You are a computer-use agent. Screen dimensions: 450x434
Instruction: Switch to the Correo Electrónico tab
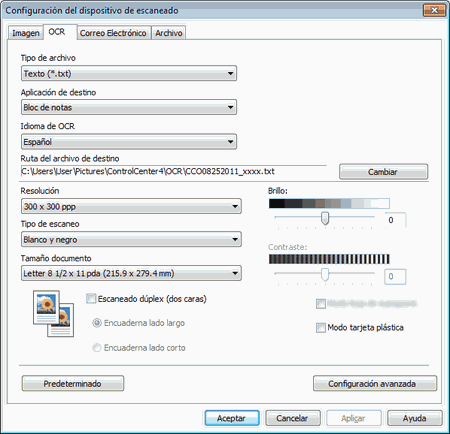(x=113, y=33)
